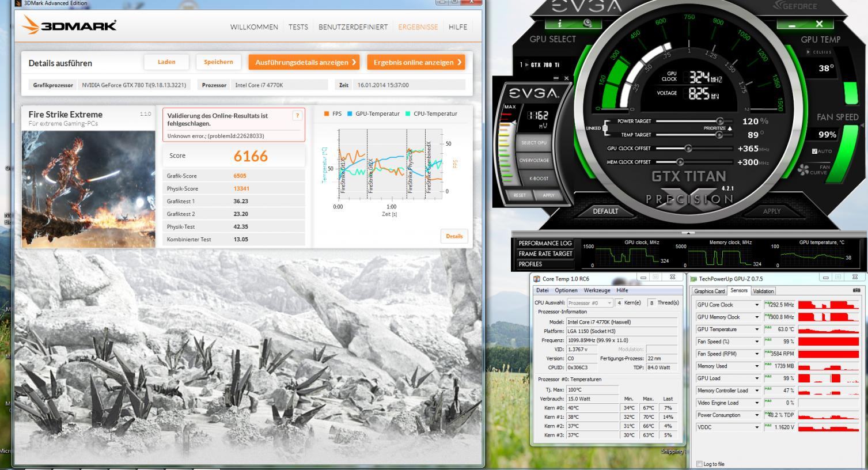Open Fan Speed (RPM) sensor dropdown
868x470 pixels.
tap(757, 354)
